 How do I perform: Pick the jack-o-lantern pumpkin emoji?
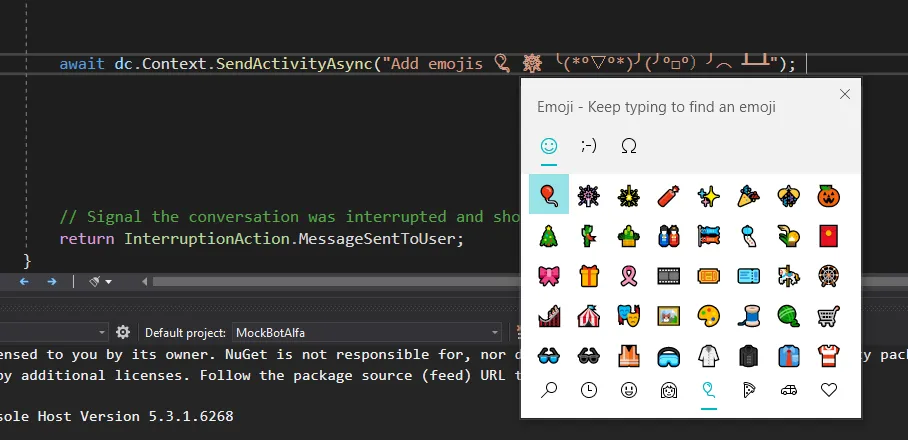pos(828,195)
